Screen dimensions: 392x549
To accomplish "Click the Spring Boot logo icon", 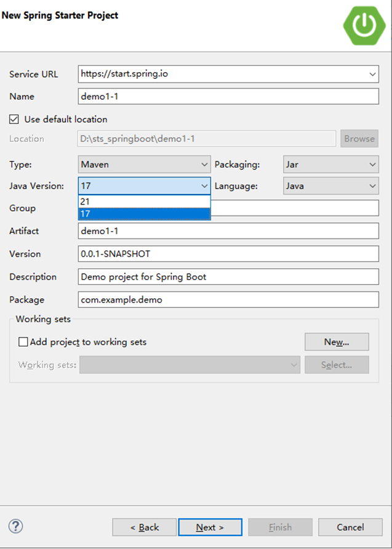I will pyautogui.click(x=364, y=26).
